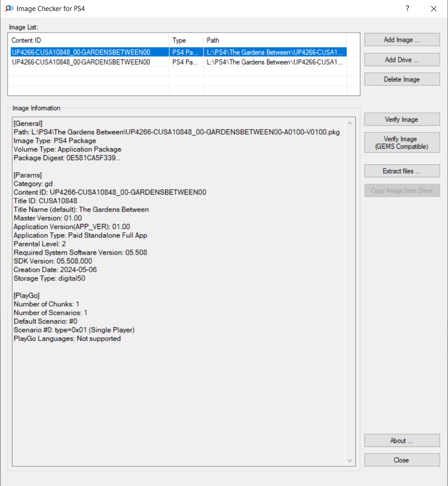This screenshot has width=448, height=486.
Task: Open the Add Drive dialog
Action: point(402,60)
